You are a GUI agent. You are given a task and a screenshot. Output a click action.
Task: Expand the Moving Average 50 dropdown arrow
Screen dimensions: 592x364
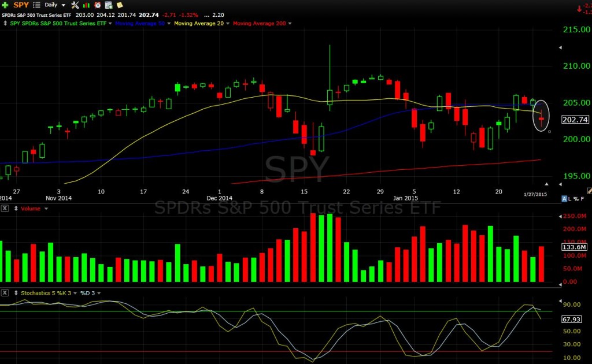169,23
